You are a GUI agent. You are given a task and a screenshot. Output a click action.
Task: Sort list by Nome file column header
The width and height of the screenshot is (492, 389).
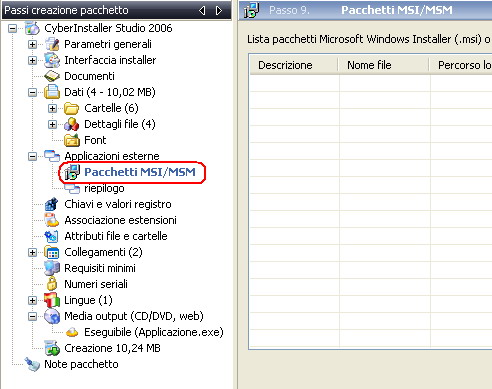pos(383,65)
